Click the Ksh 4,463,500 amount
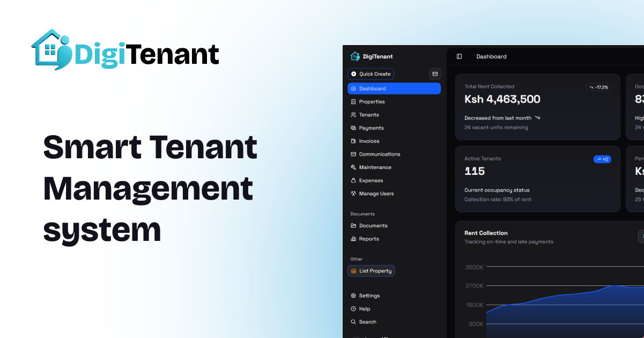 (x=502, y=99)
